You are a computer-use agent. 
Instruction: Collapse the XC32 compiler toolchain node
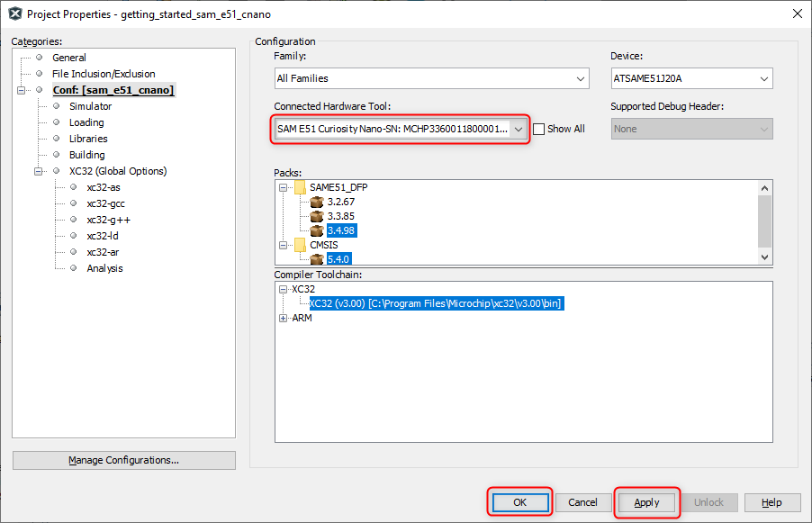click(x=284, y=290)
